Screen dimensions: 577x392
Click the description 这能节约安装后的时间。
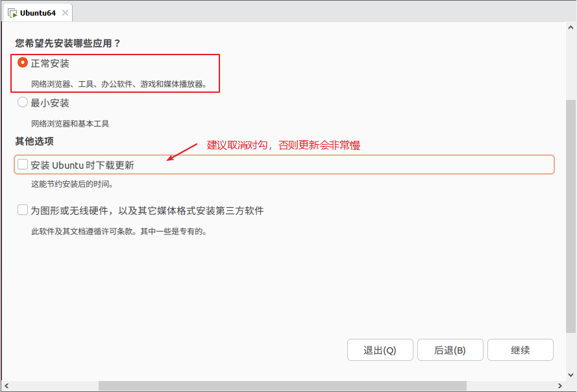coord(72,184)
